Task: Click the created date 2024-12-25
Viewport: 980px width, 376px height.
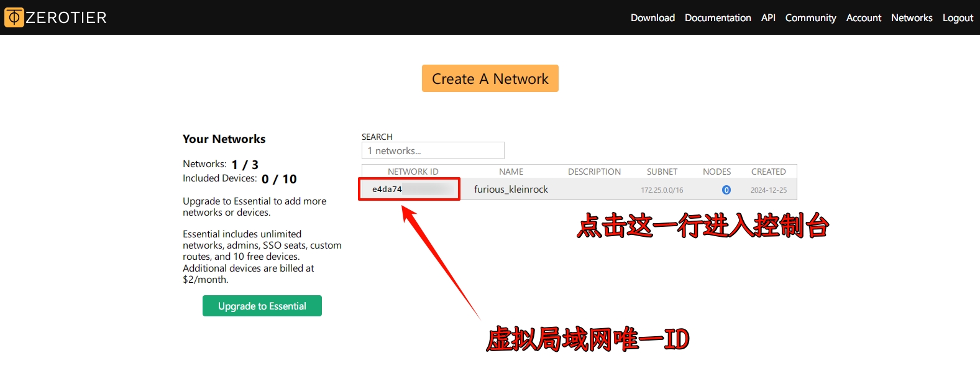Action: coord(769,190)
